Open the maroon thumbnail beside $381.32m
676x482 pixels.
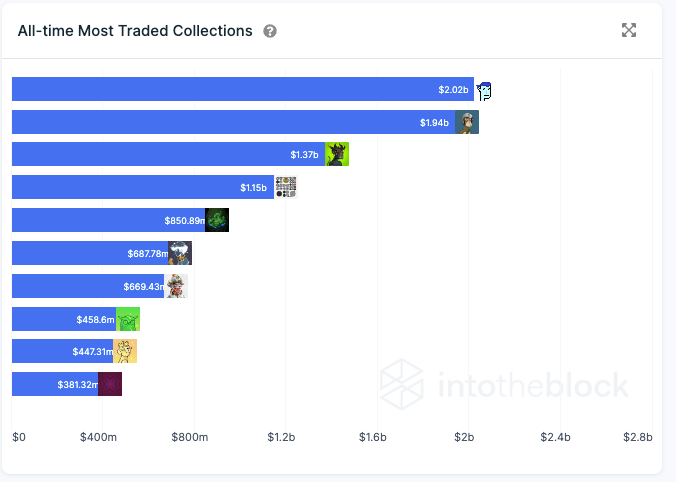tap(110, 384)
